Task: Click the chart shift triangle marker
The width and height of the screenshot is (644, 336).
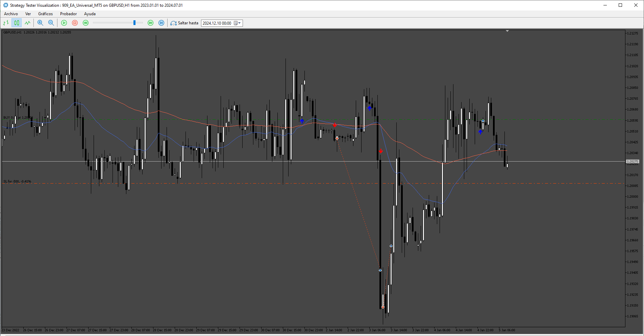Action: point(507,31)
